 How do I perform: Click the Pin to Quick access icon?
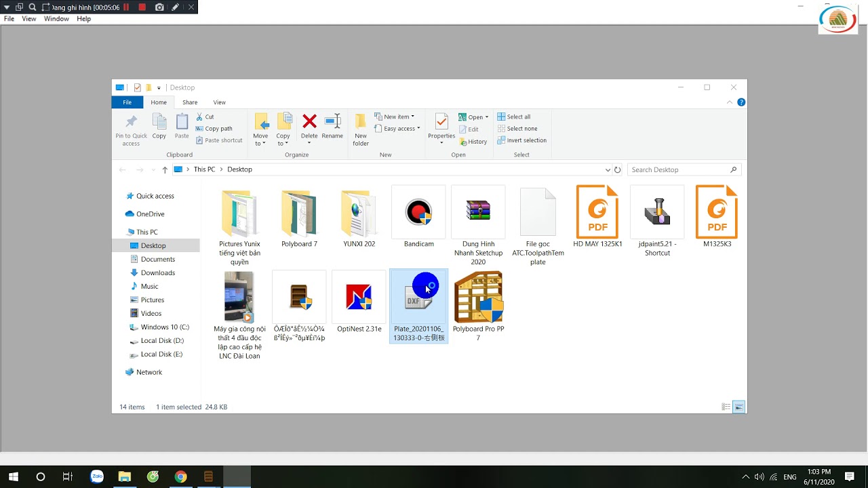pyautogui.click(x=131, y=129)
